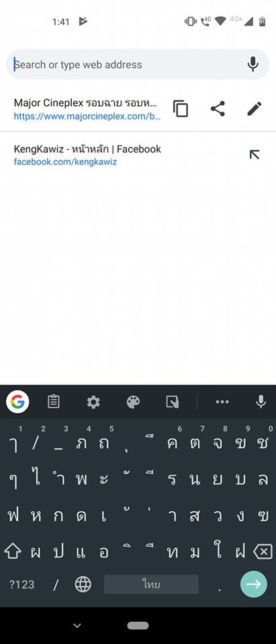Insert KengKawiz suggestion using arrow icon
The width and height of the screenshot is (276, 644).
coord(255,154)
